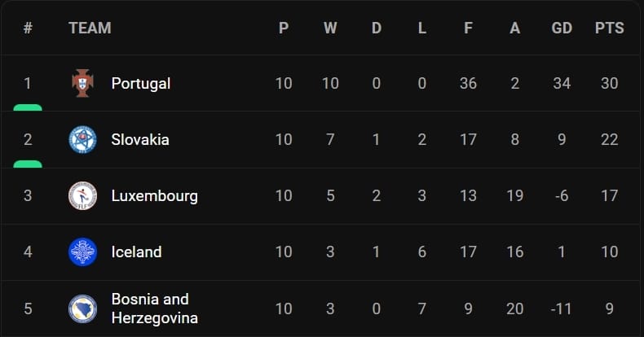Click the F (goals for) column header
644x337 pixels.
click(468, 28)
